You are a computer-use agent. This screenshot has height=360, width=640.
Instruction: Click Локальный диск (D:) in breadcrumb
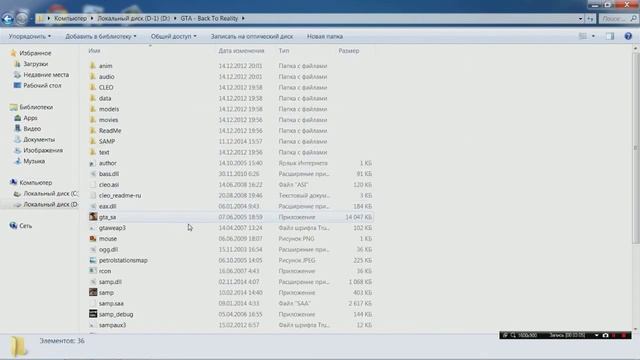133,18
